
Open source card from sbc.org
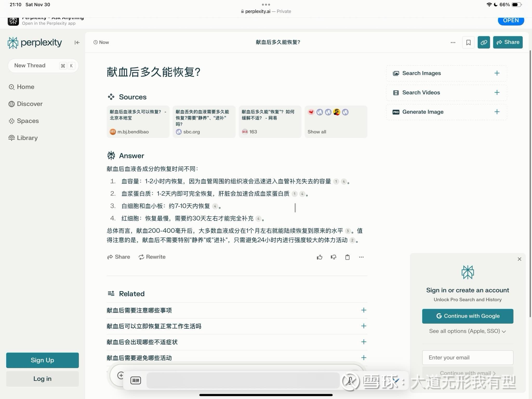[x=204, y=122]
